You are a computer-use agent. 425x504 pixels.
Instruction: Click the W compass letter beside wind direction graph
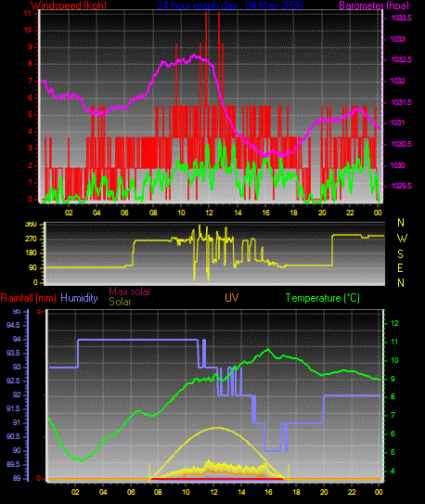coord(402,239)
